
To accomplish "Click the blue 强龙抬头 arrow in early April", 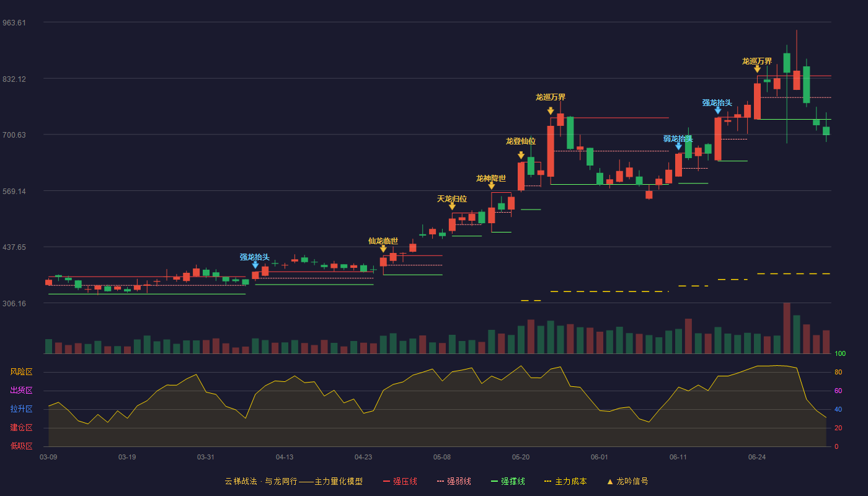I will pos(255,265).
